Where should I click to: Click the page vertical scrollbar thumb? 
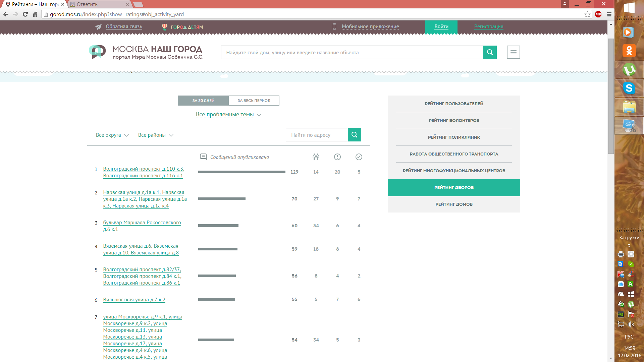click(611, 96)
